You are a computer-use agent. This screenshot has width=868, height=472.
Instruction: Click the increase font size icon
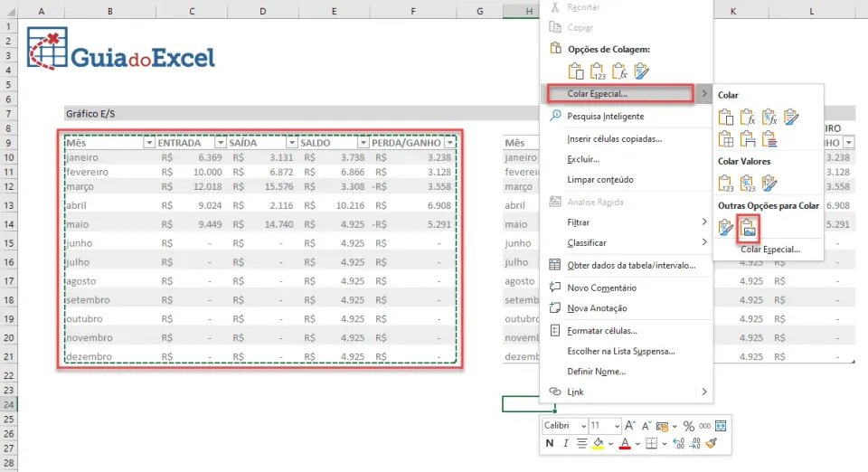click(630, 426)
